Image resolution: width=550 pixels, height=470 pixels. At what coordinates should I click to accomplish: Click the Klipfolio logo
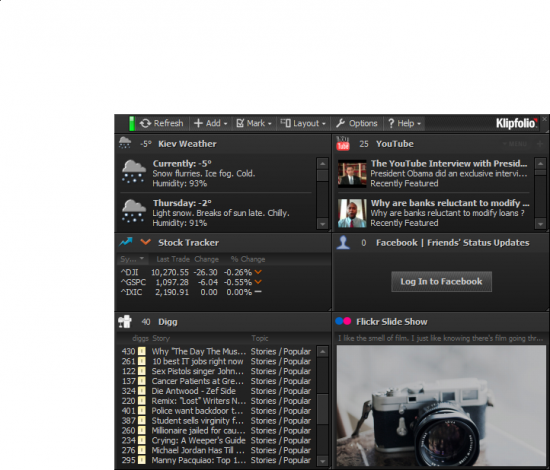tap(516, 123)
